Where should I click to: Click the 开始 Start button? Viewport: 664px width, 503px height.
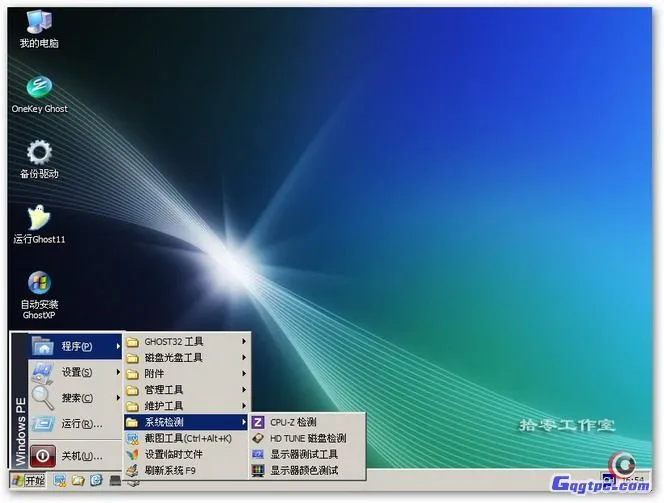(28, 481)
